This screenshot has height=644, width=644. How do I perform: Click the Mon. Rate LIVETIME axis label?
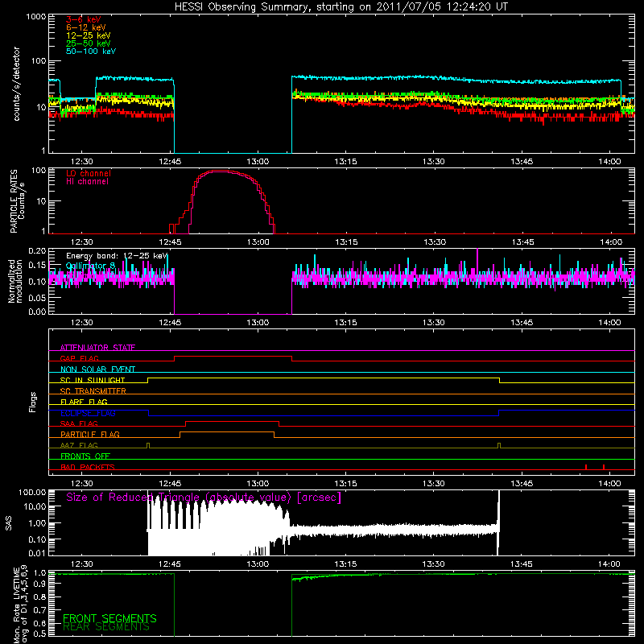tap(21, 605)
